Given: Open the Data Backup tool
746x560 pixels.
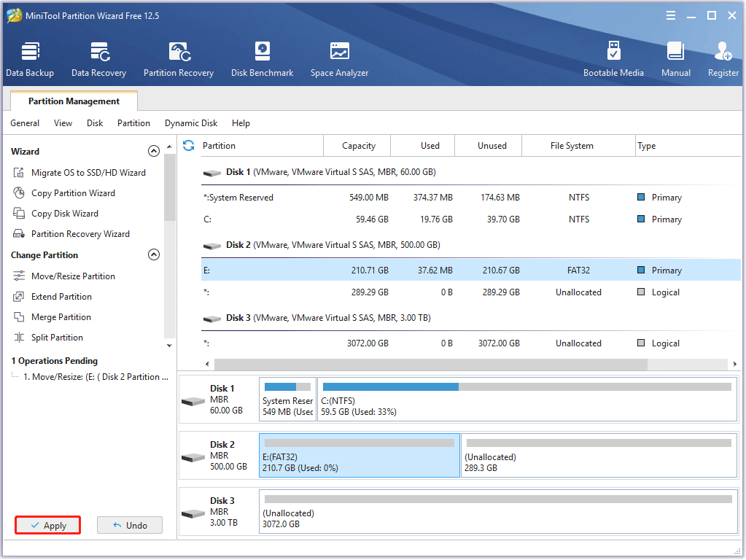Looking at the screenshot, I should (30, 60).
